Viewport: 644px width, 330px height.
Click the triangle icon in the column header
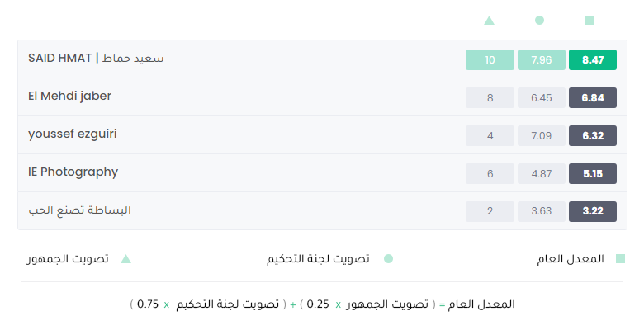pyautogui.click(x=489, y=20)
